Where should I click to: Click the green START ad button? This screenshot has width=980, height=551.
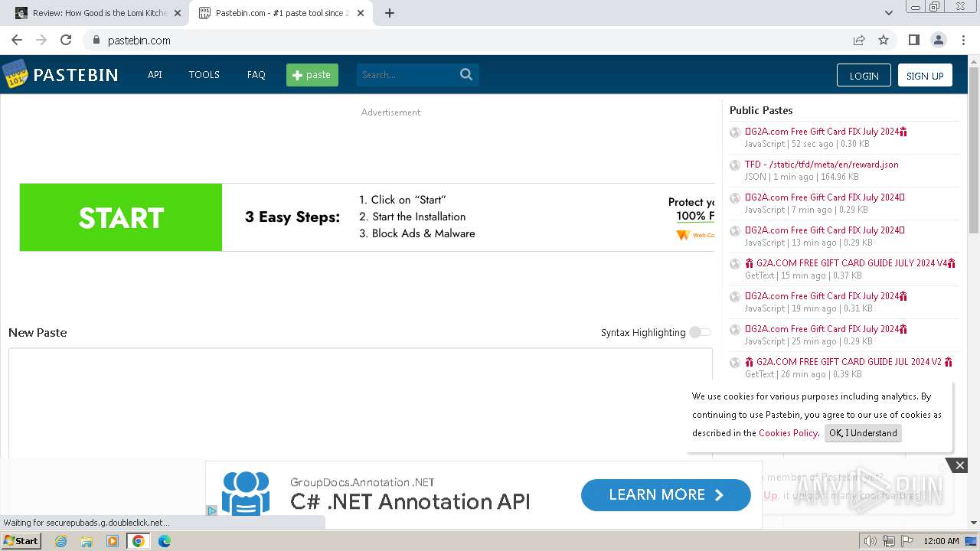pyautogui.click(x=121, y=217)
